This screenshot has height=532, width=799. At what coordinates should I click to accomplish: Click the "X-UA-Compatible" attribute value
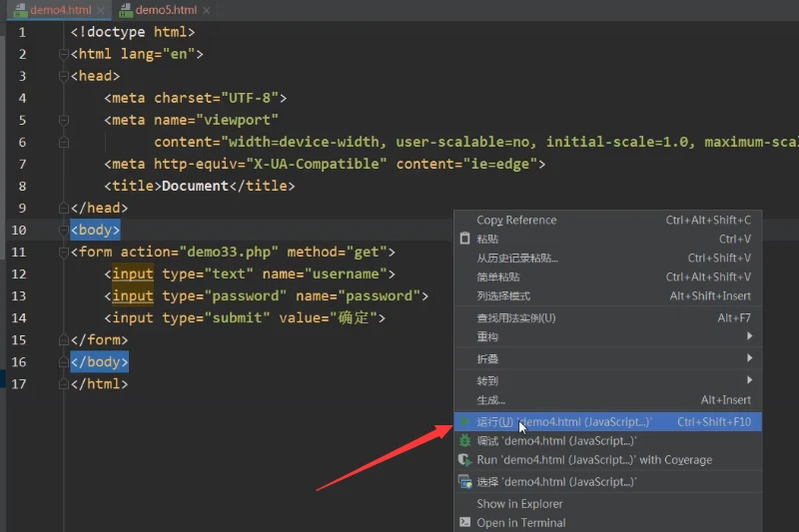coord(317,164)
